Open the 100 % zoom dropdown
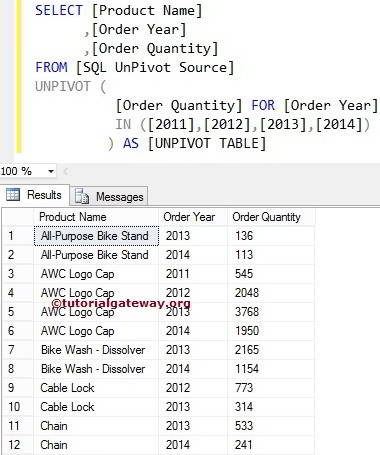Viewport: 380px width, 455px height. (x=51, y=171)
